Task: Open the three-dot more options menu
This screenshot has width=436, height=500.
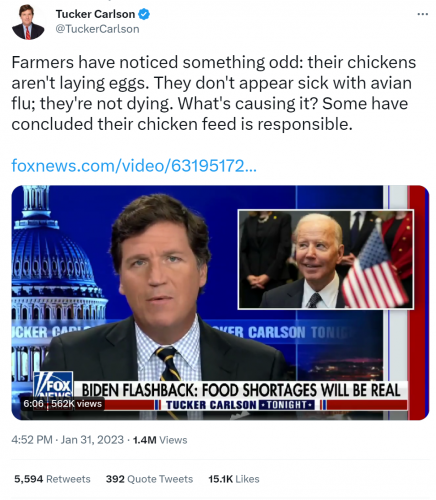Action: coord(423,14)
